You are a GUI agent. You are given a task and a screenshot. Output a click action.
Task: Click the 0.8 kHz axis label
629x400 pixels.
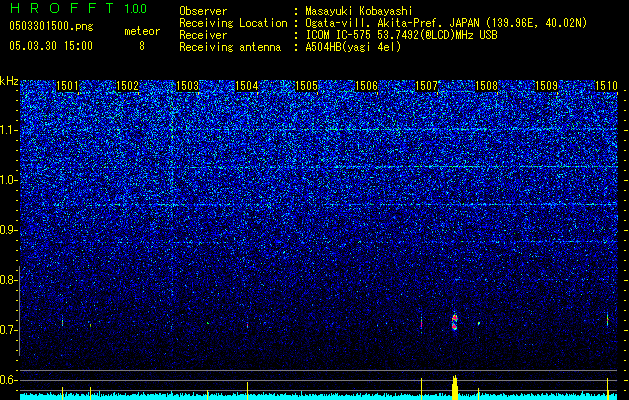(7, 280)
